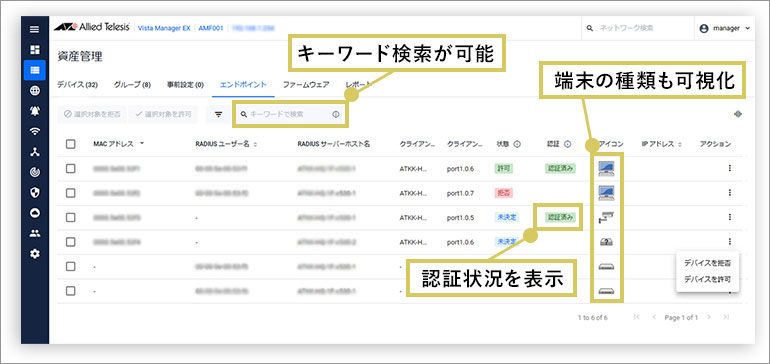Viewport: 770px width, 364px height.
Task: Open the Vista Manager EX link
Action: tap(164, 28)
